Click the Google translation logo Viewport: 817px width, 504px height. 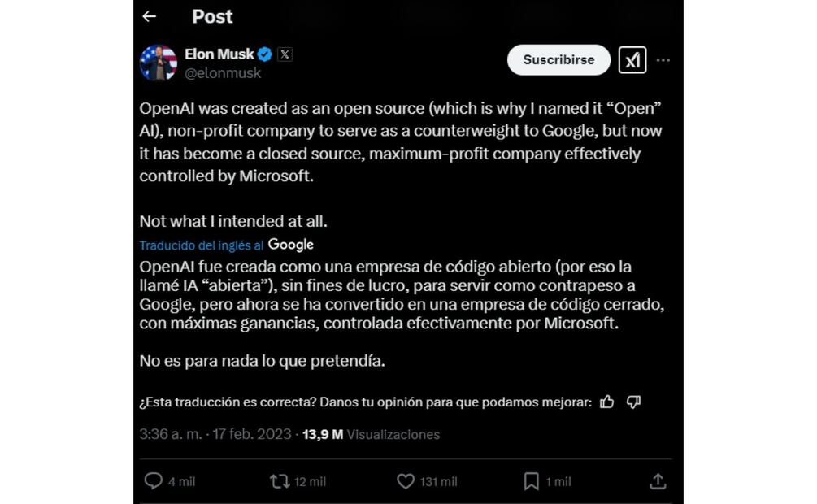pos(291,245)
